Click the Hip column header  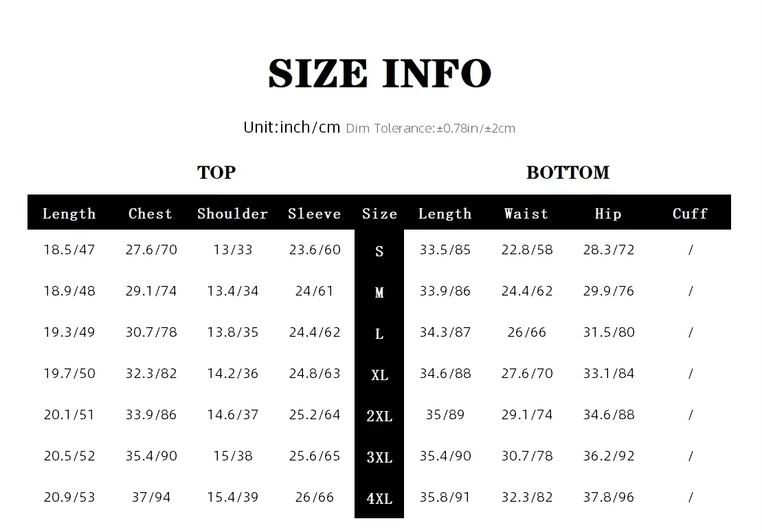(608, 214)
